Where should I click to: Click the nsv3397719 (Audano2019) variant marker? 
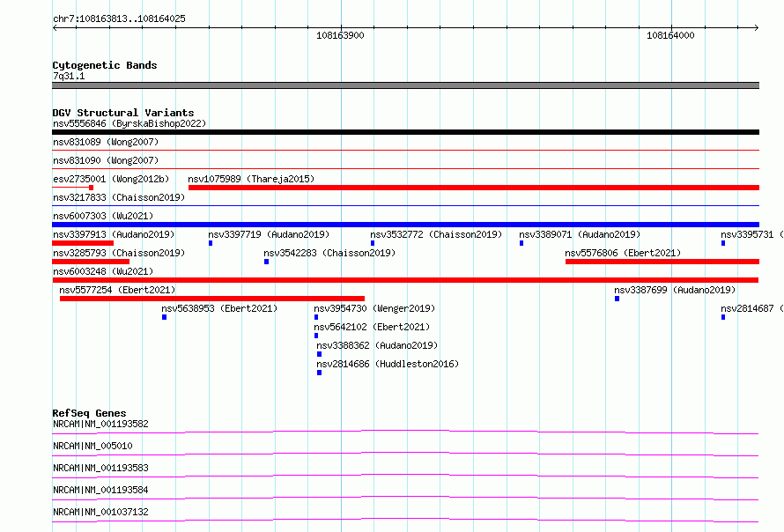[211, 243]
